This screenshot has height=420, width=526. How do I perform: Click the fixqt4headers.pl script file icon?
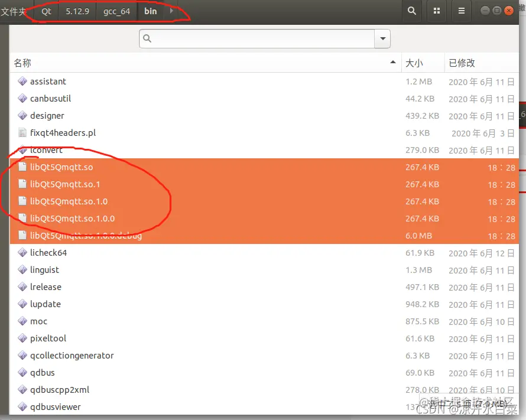pyautogui.click(x=22, y=132)
